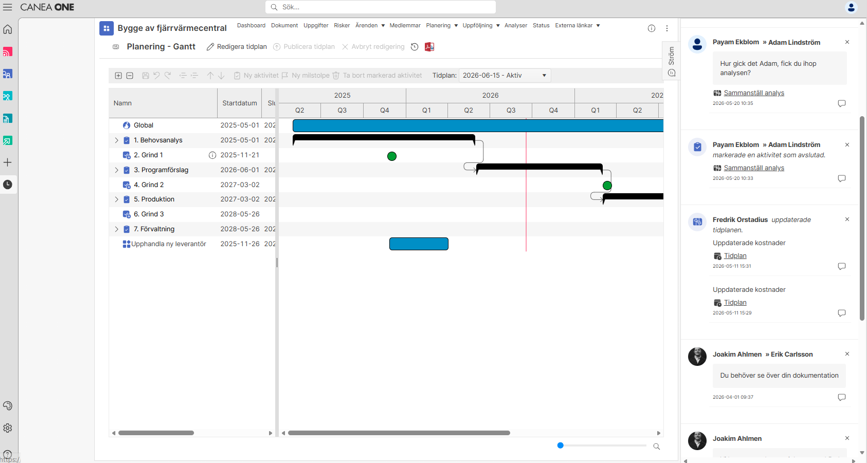Open the Analyser tab

[515, 25]
